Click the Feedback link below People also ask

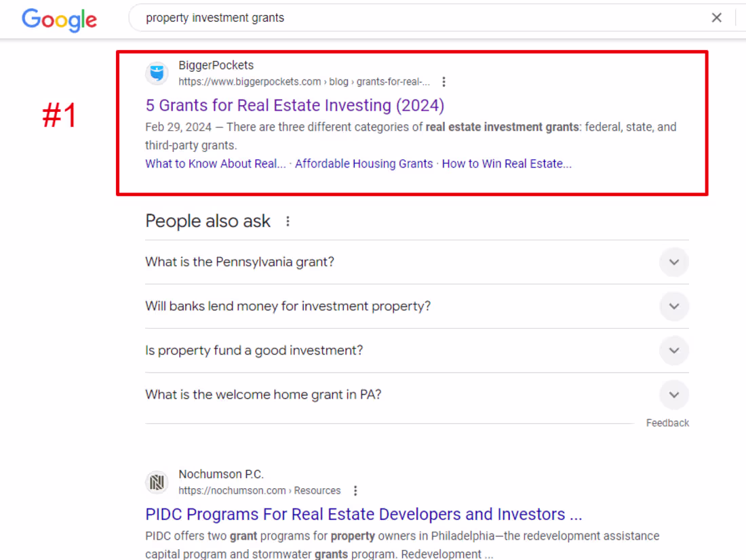(x=667, y=422)
